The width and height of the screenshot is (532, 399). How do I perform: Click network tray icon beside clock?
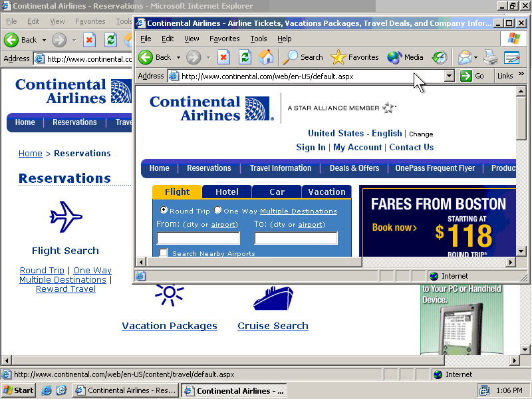pos(485,390)
